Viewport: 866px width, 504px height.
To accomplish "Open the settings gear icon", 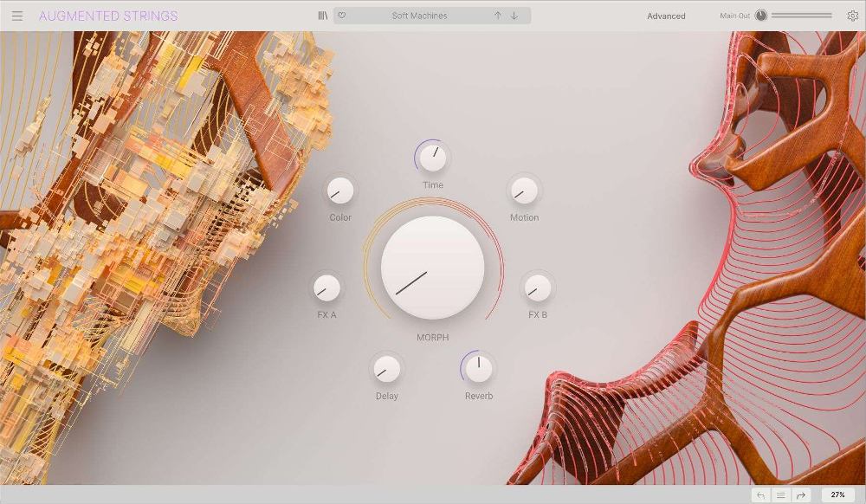I will click(x=851, y=15).
